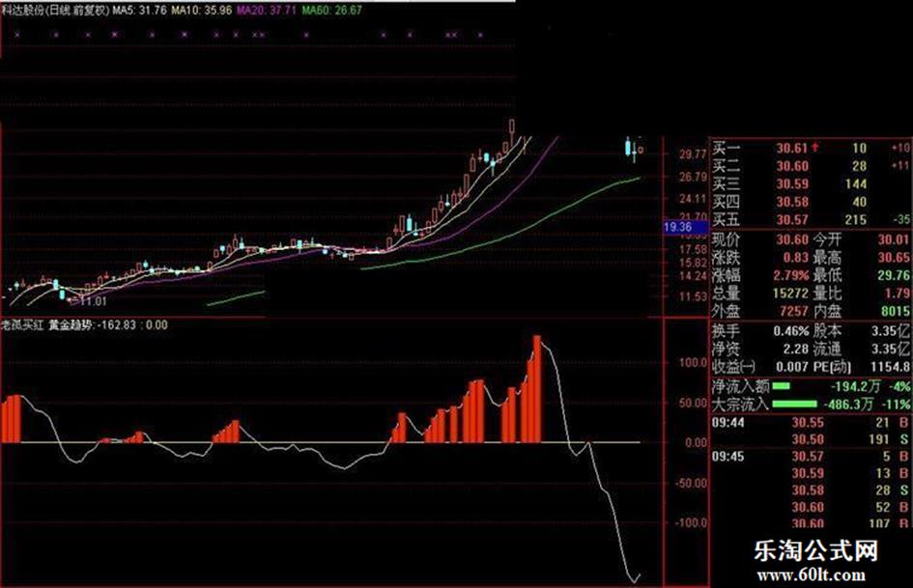Click the 50.00 indicator axis label
Viewport: 913px width, 588px height.
pos(693,403)
